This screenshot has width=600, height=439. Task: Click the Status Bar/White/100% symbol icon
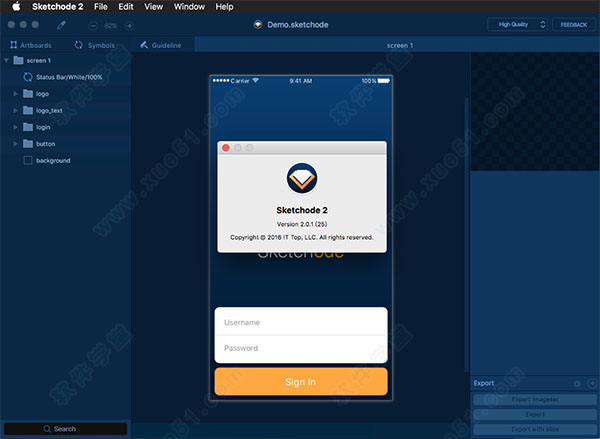coord(28,76)
